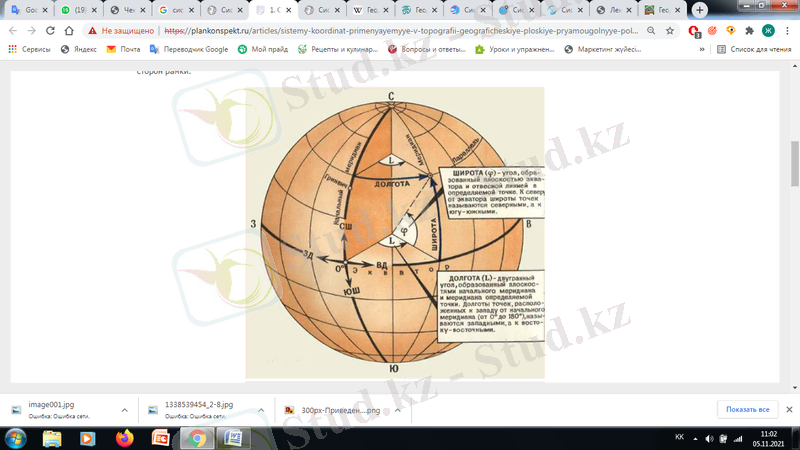Screen dimensions: 800x450
Task: Expand options for image001.jpg download
Action: 124,409
